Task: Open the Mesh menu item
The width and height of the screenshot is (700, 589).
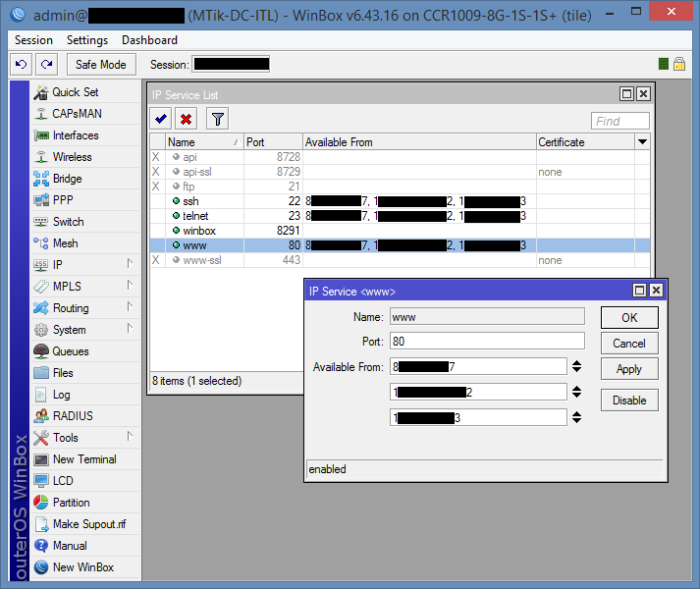Action: (x=84, y=243)
